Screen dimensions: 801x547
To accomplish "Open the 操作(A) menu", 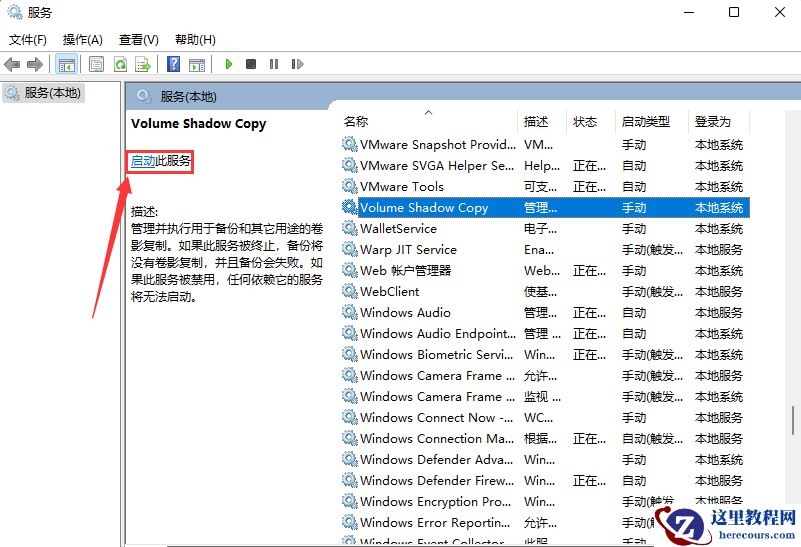I will [83, 39].
